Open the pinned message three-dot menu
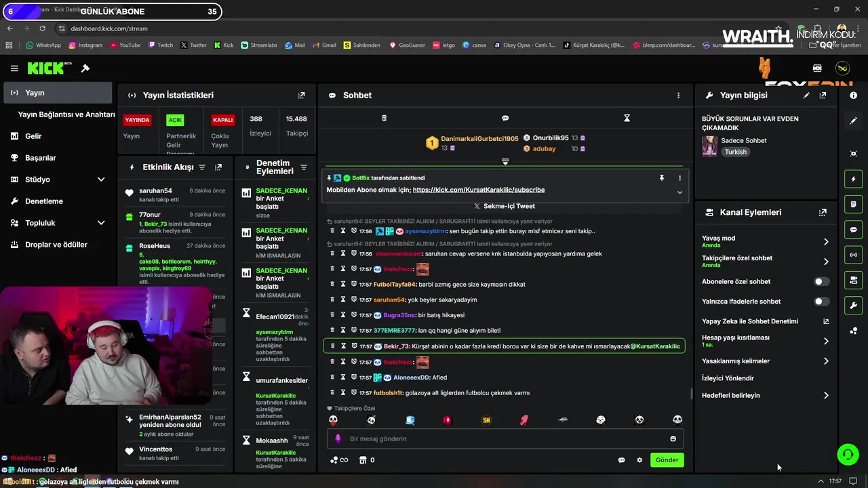868x488 pixels. (x=679, y=178)
